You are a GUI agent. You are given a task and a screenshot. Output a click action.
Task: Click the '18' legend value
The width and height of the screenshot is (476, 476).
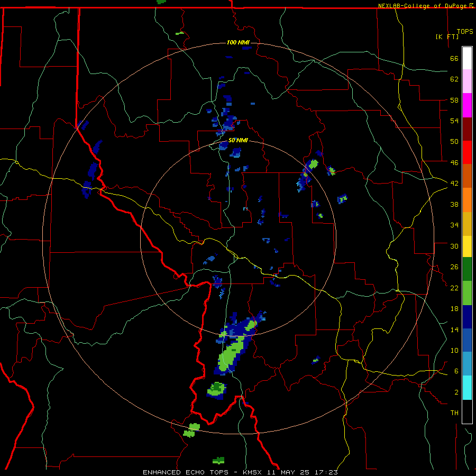pyautogui.click(x=454, y=308)
